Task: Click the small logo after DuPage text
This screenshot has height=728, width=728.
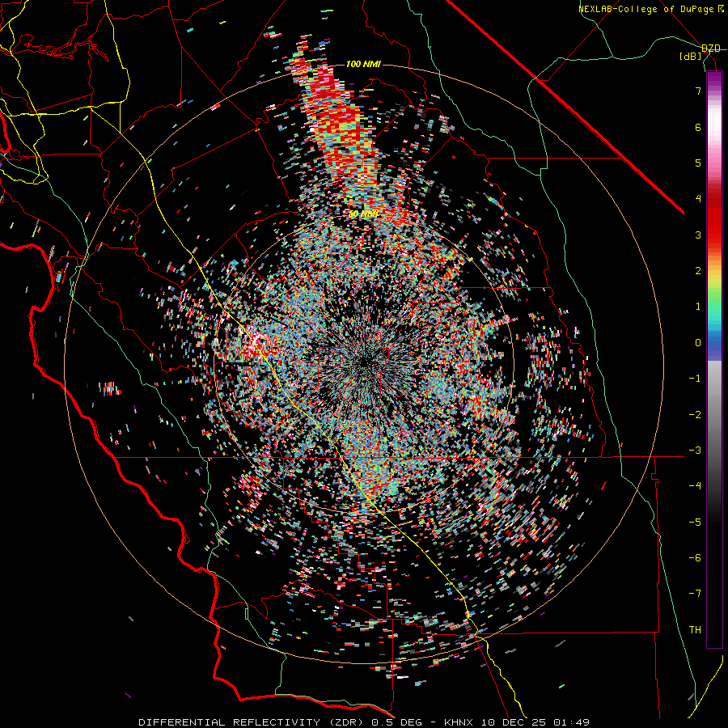Action: pos(720,9)
